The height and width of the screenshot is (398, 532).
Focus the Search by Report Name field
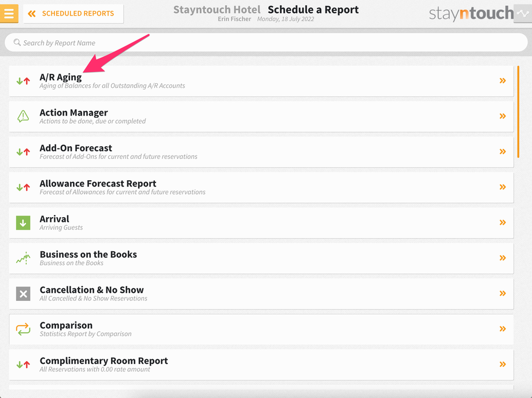(266, 43)
